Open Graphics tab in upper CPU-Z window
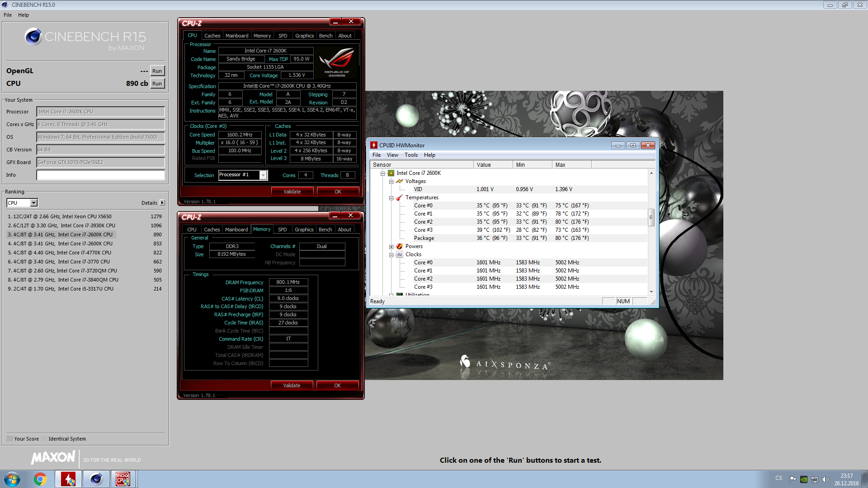This screenshot has width=868, height=488. pos(304,36)
